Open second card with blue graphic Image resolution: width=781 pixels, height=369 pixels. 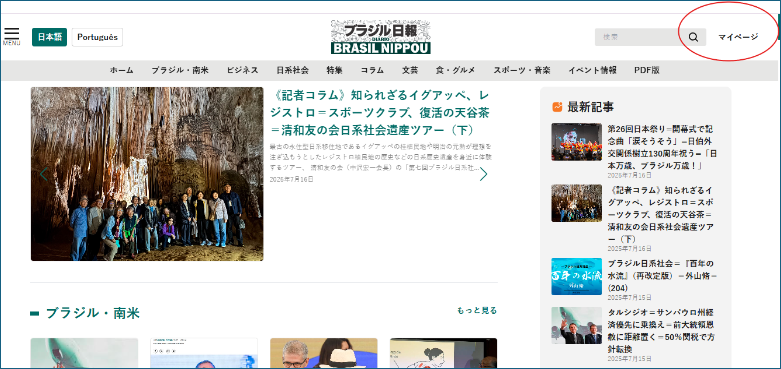[x=204, y=354]
